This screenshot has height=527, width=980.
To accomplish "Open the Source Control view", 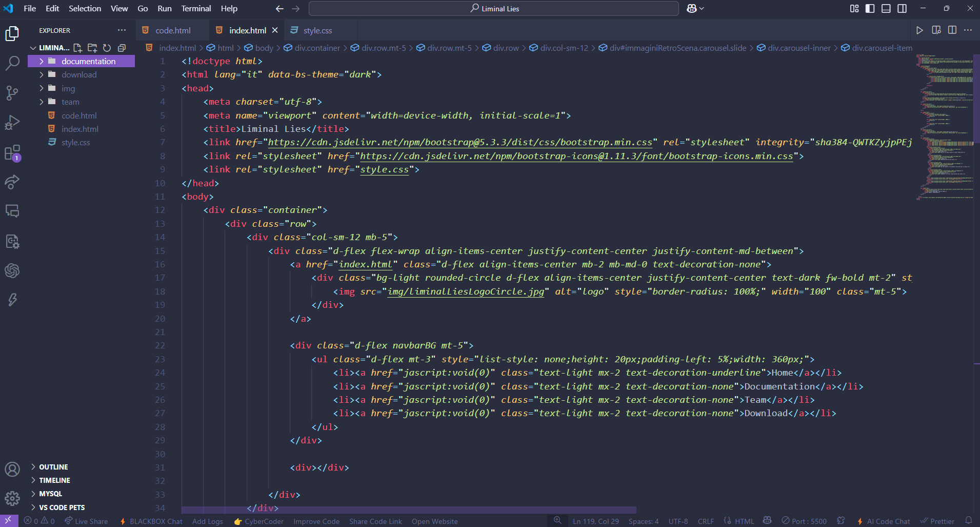I will click(12, 92).
